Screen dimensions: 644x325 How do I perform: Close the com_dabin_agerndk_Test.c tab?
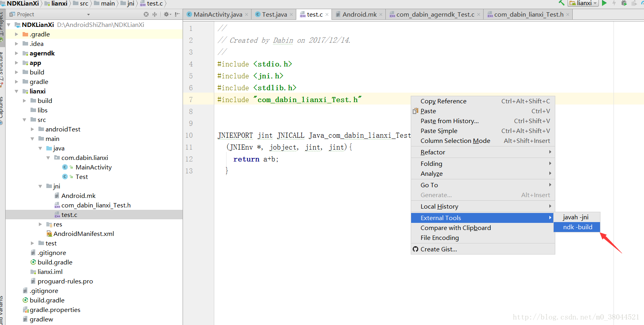pos(478,15)
